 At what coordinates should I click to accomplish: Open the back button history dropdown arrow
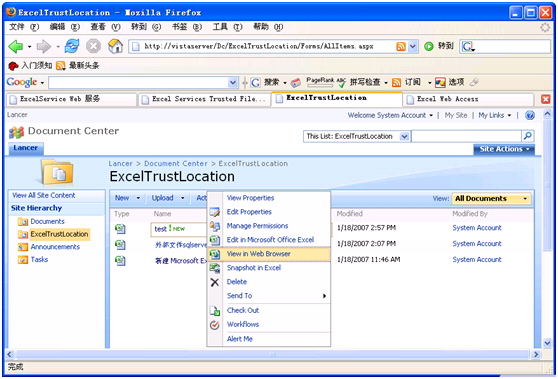tap(29, 47)
